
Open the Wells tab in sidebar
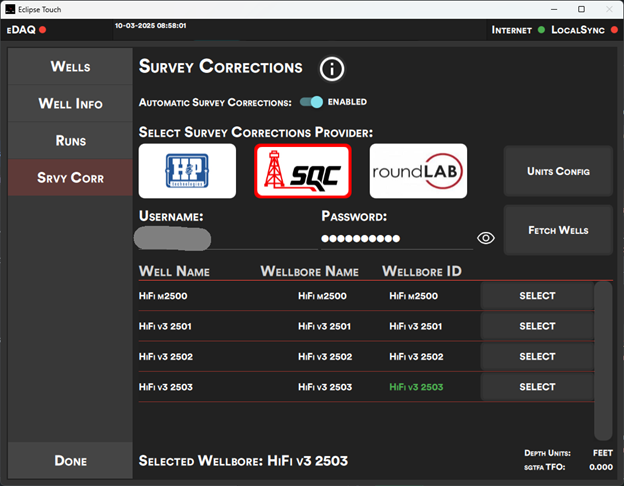[x=70, y=66]
